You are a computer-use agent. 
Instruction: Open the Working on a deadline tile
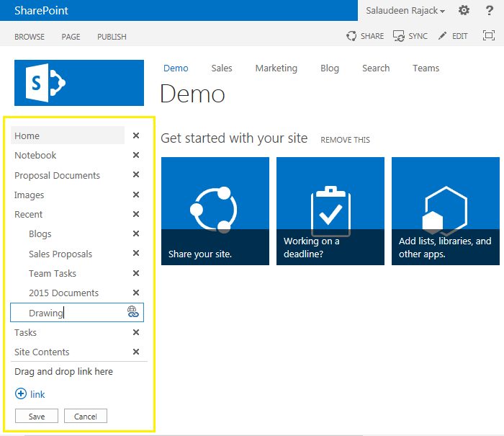tap(330, 211)
